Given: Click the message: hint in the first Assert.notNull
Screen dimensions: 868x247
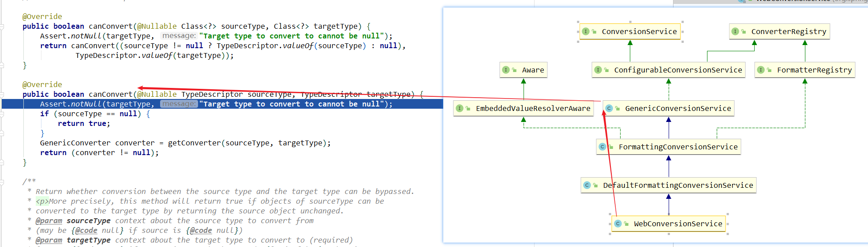Looking at the screenshot, I should tap(179, 36).
